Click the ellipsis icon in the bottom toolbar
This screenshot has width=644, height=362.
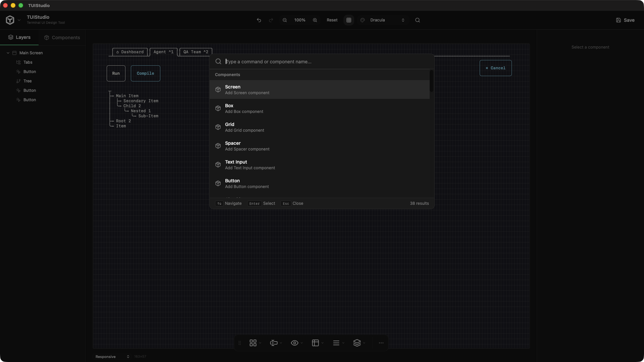[x=381, y=343]
